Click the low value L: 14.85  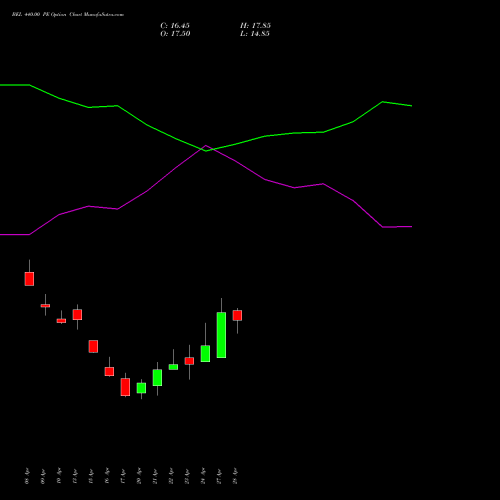pyautogui.click(x=255, y=34)
